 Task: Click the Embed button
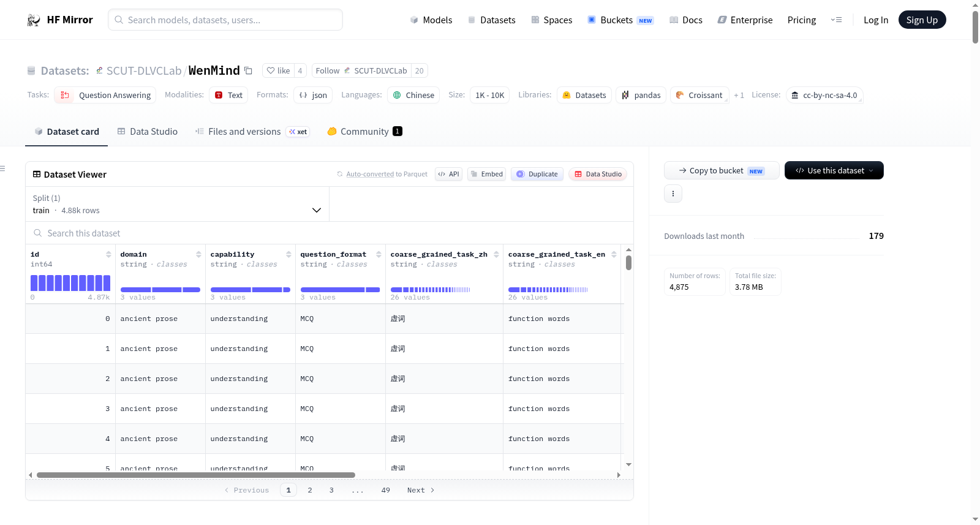(487, 174)
